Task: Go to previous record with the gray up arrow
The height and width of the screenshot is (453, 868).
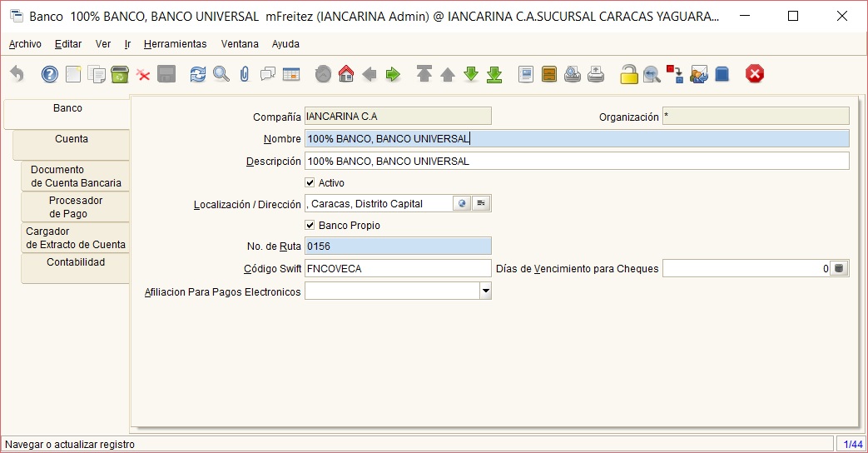Action: (x=447, y=73)
